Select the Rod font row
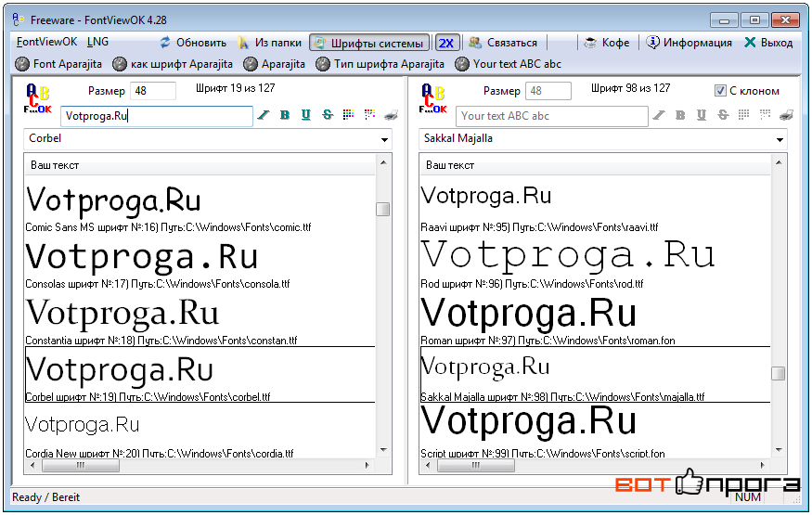The image size is (812, 515). coord(595,262)
